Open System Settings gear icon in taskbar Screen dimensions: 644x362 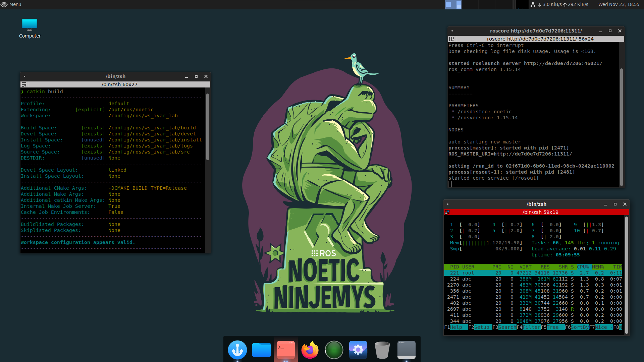(x=358, y=350)
